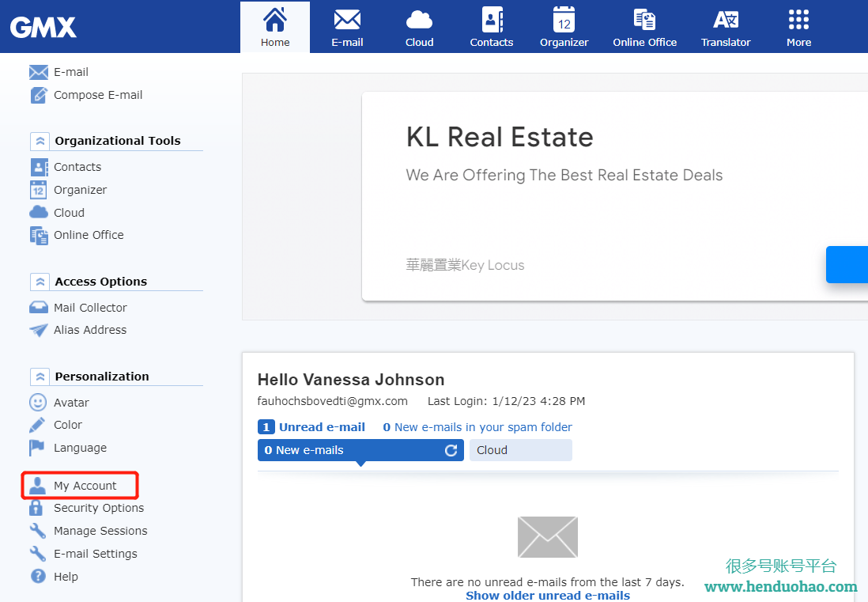Click the fauhochsbovedti@gmx.com address text
The width and height of the screenshot is (868, 602).
(332, 401)
